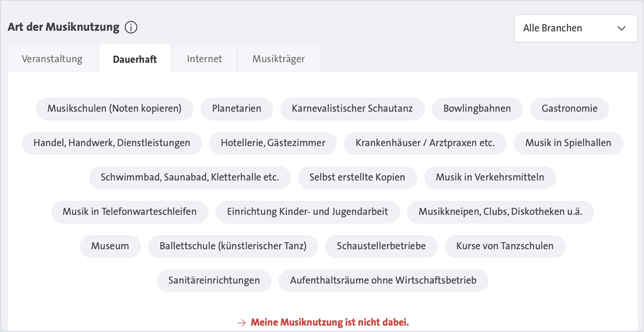644x332 pixels.
Task: Click the chevron in the Branchen selector
Action: click(622, 28)
